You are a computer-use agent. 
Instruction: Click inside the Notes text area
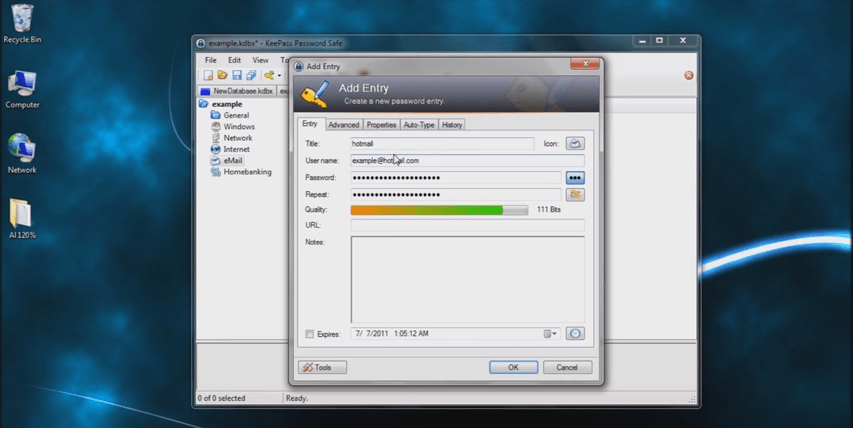pos(467,280)
